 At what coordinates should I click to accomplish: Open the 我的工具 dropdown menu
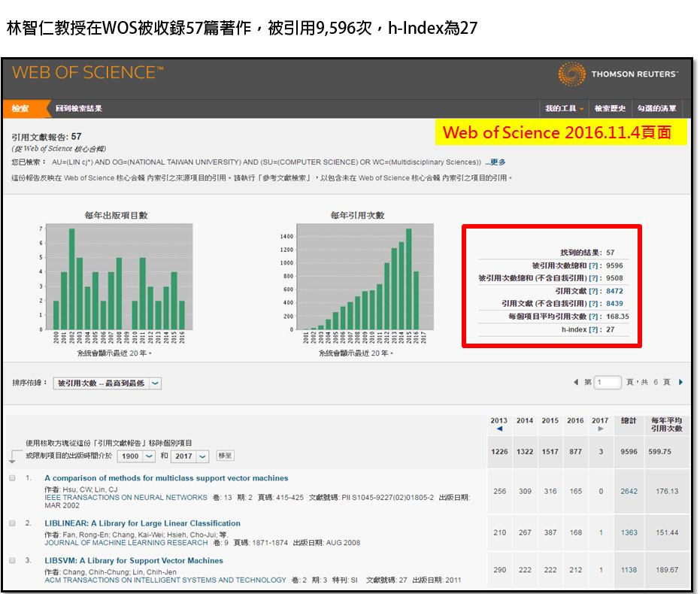point(564,108)
